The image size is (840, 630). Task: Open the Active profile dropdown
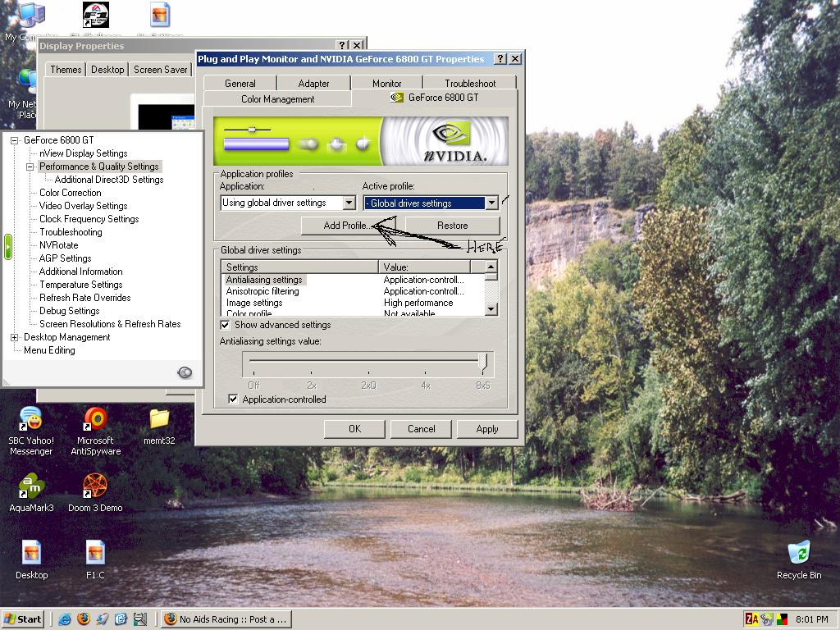click(x=491, y=203)
